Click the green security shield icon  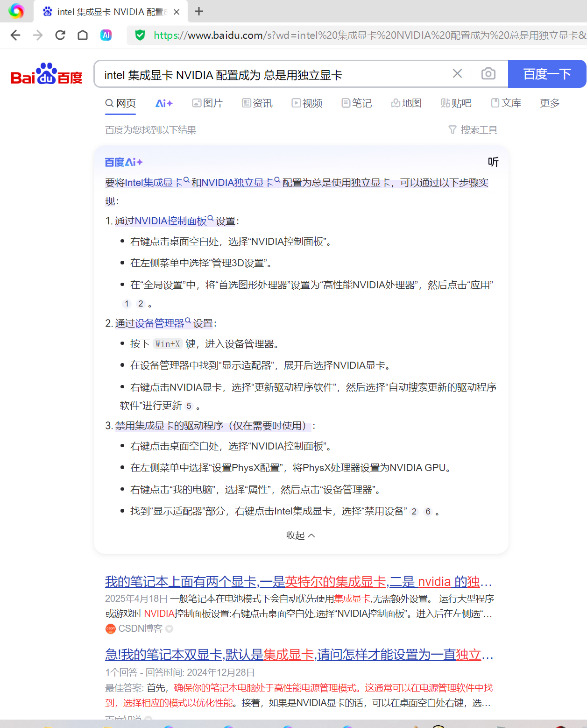click(140, 35)
